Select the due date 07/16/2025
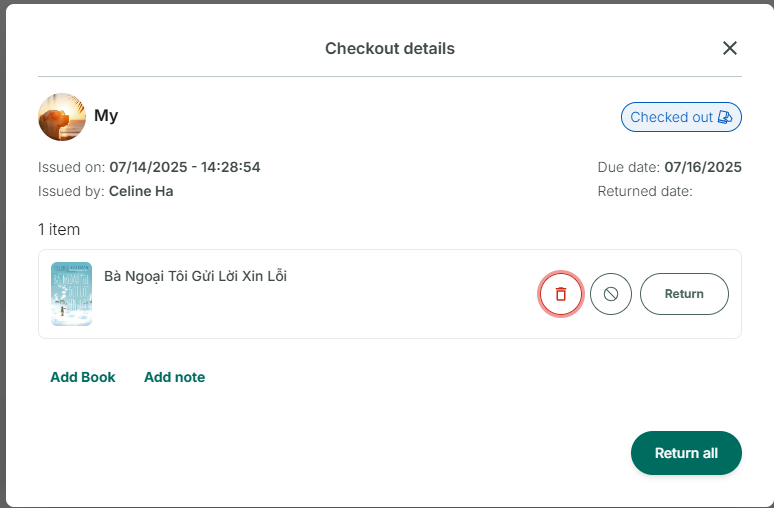 (703, 167)
